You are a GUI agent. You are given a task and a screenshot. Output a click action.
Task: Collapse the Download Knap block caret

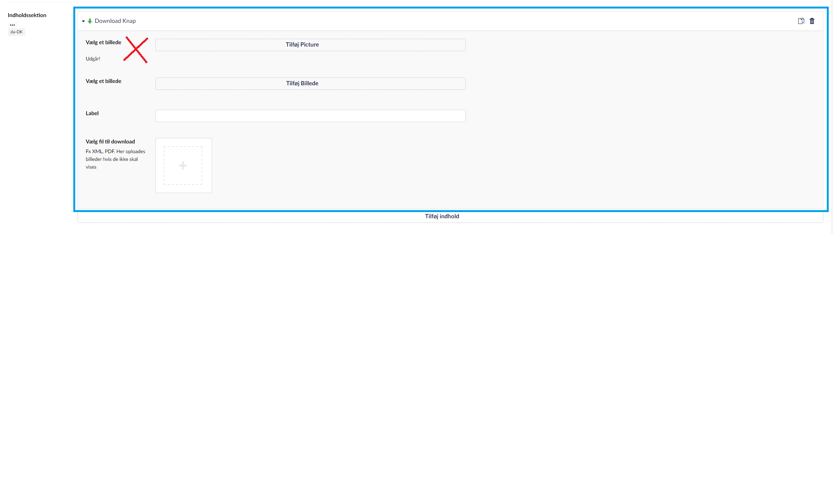tap(83, 21)
